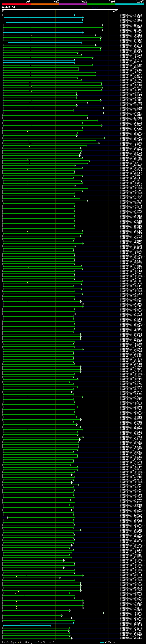Open hit UniRef100_A8IS22
Image resolution: width=146 pixels, height=644 pixels.
tap(131, 15)
